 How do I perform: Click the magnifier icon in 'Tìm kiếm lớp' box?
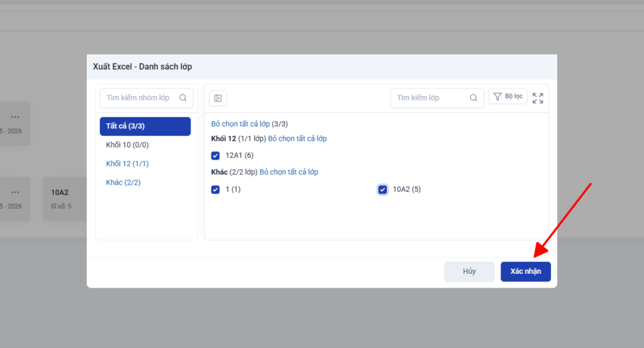(474, 98)
